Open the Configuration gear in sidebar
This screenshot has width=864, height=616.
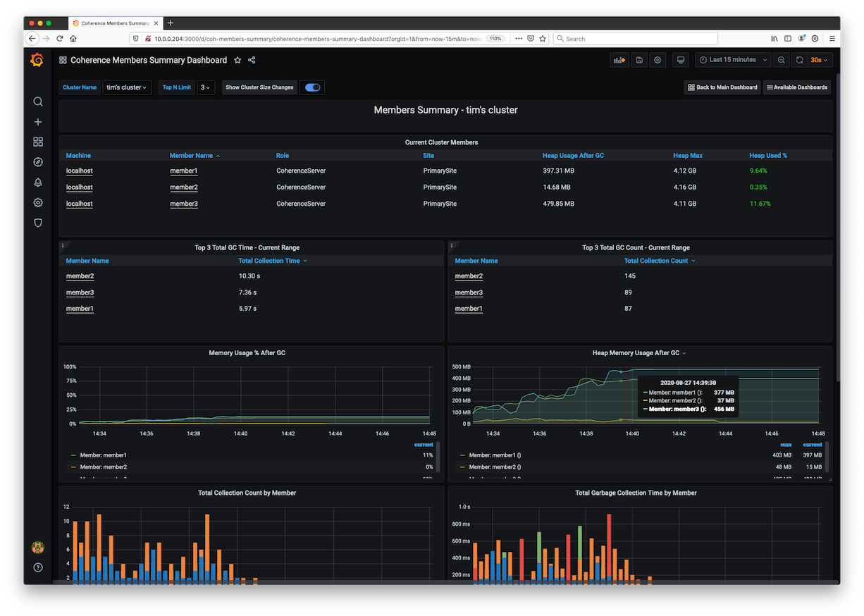coord(38,203)
